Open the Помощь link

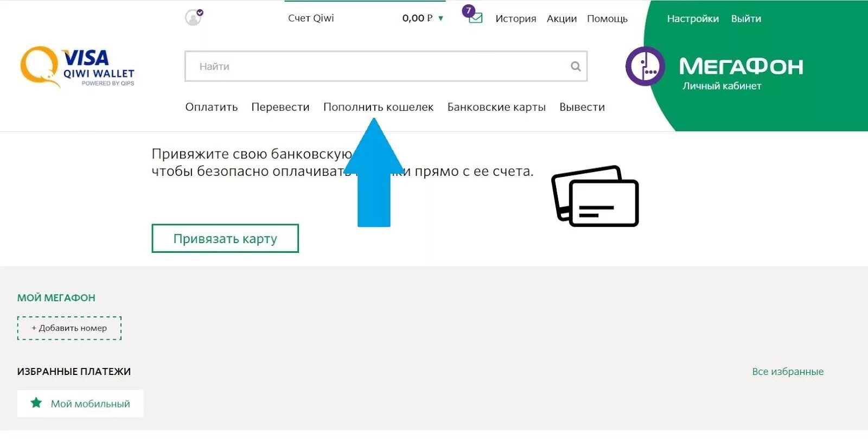coord(607,18)
